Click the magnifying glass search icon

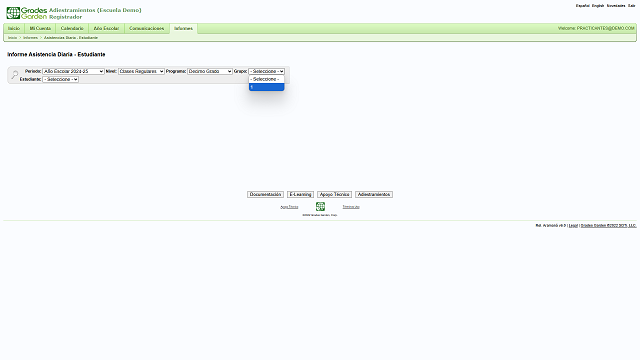[15, 75]
